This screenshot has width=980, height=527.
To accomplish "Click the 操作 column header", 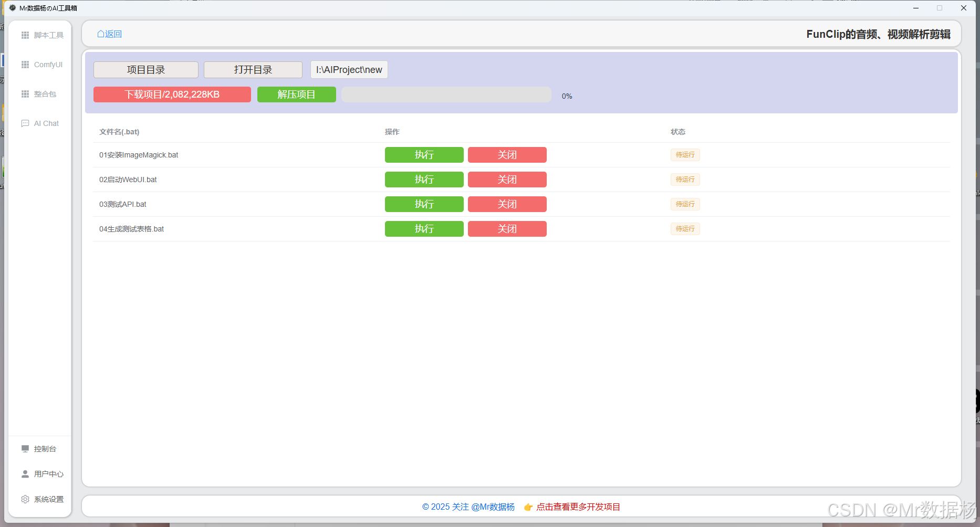I will click(x=392, y=132).
